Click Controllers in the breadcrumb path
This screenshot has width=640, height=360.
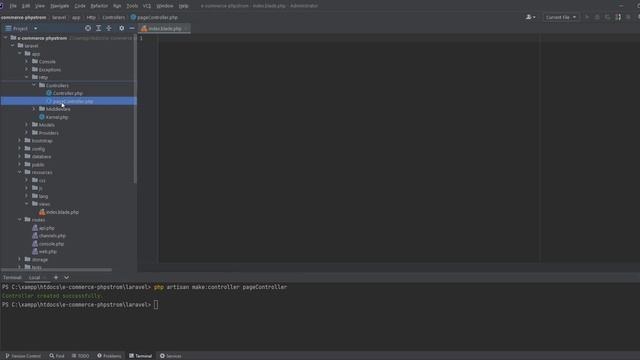point(113,18)
